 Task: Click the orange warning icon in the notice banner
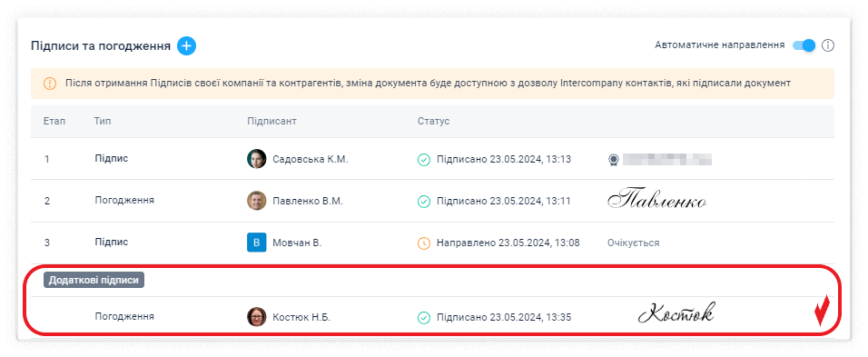pos(50,84)
